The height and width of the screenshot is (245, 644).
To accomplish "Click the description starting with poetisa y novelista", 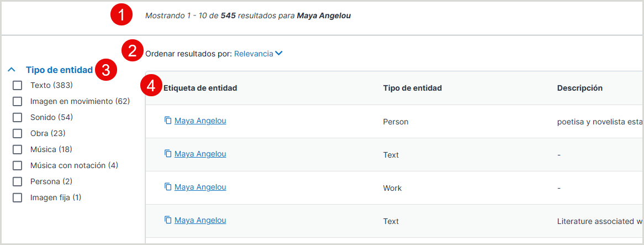I will [x=599, y=122].
